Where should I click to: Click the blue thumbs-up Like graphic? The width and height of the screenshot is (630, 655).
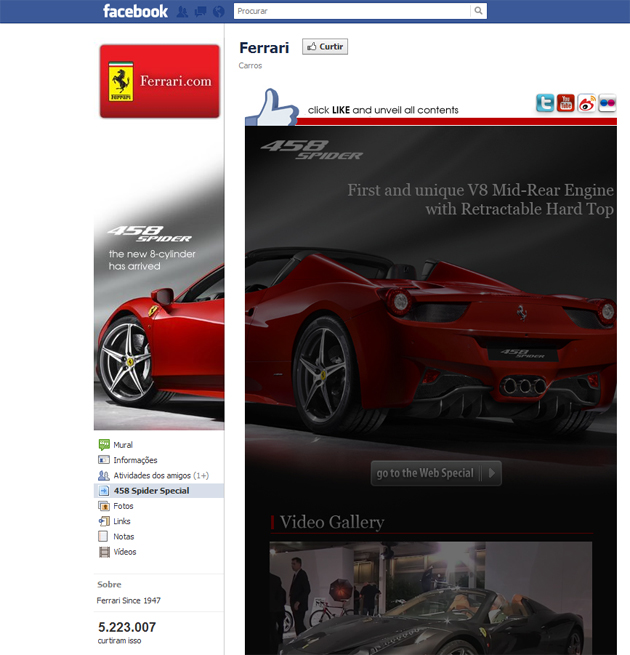[x=273, y=107]
